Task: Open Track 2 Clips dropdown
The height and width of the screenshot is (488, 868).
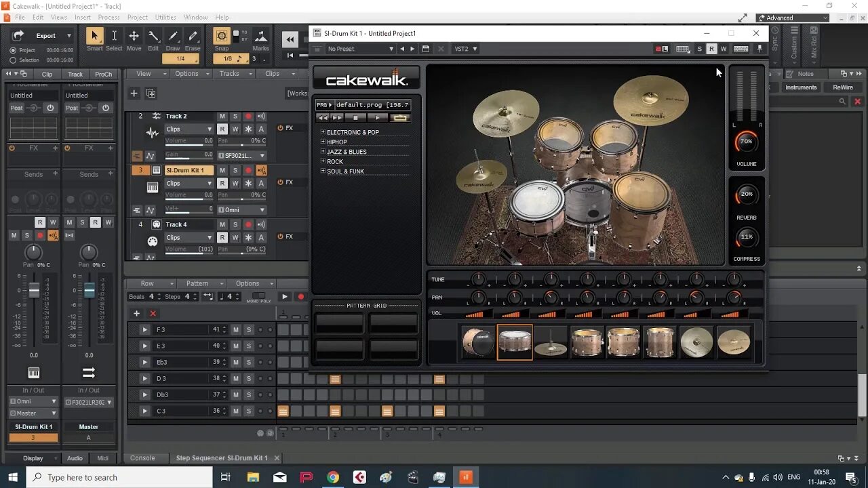Action: (x=189, y=129)
